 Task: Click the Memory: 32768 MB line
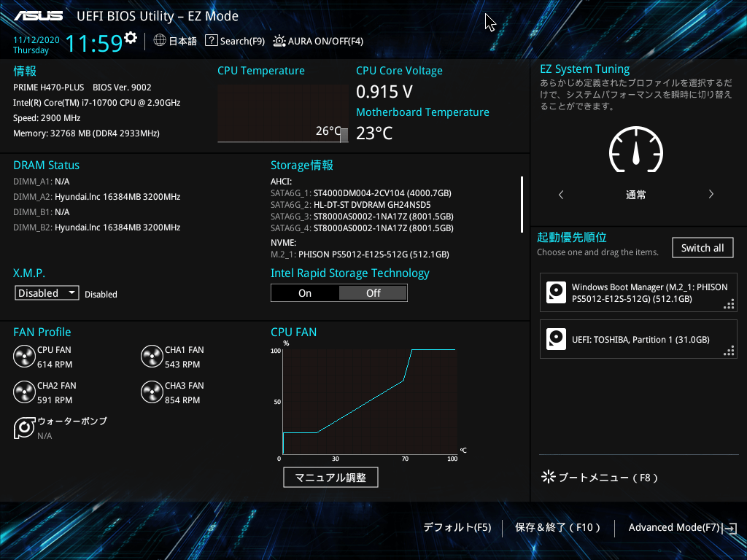[86, 133]
